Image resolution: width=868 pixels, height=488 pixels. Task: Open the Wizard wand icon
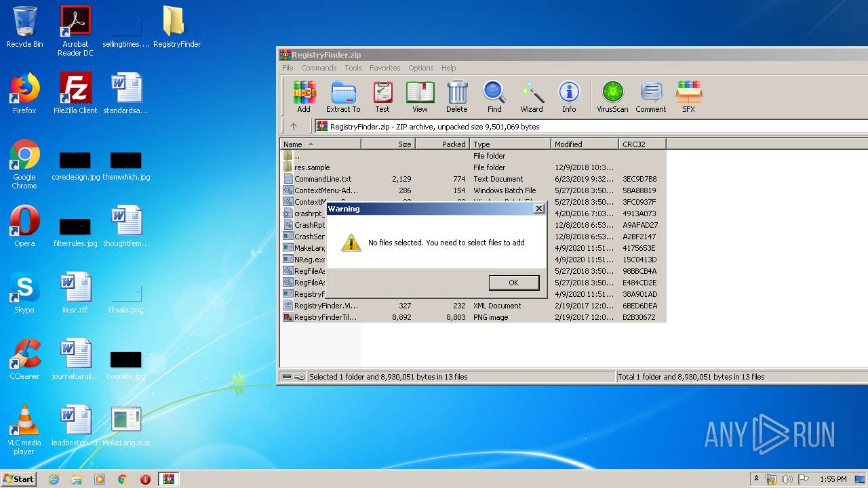tap(532, 96)
